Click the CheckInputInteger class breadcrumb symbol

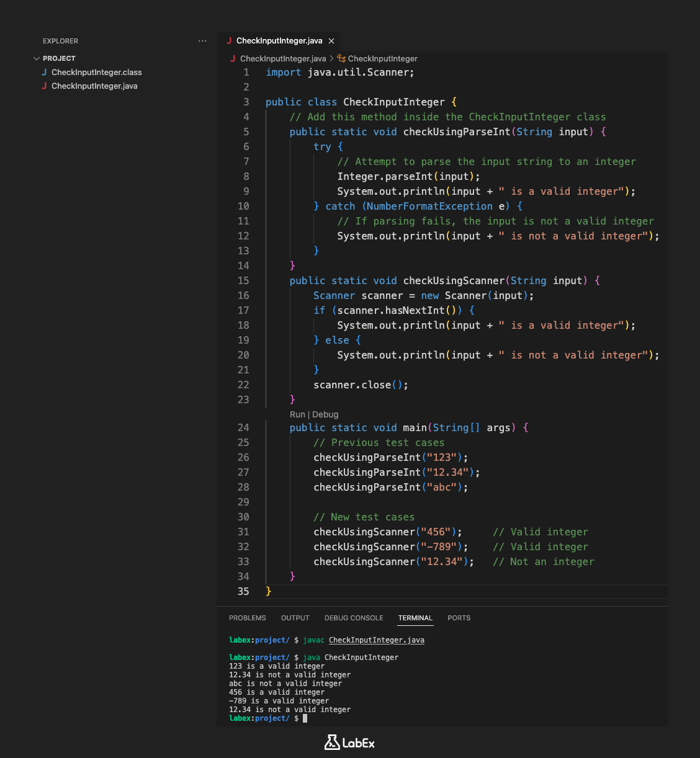click(382, 59)
